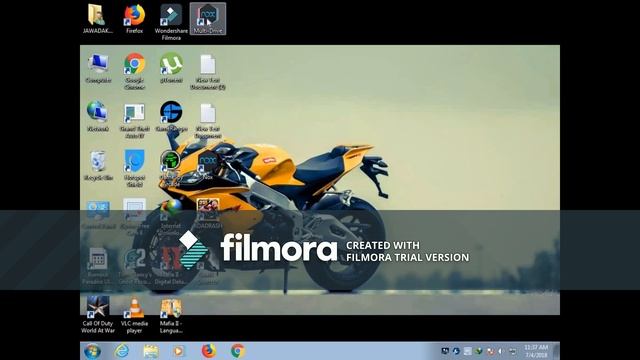Open the uTorrent desktop shortcut
The image size is (640, 360).
point(171,69)
